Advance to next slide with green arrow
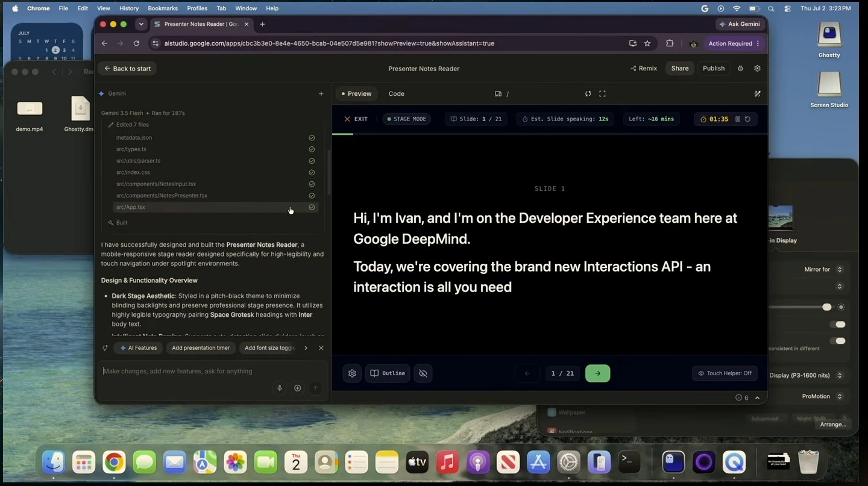 pyautogui.click(x=597, y=373)
